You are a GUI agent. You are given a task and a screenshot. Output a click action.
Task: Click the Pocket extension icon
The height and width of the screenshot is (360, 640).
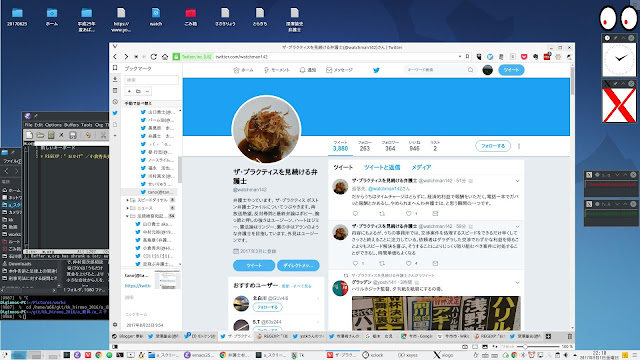pos(524,57)
